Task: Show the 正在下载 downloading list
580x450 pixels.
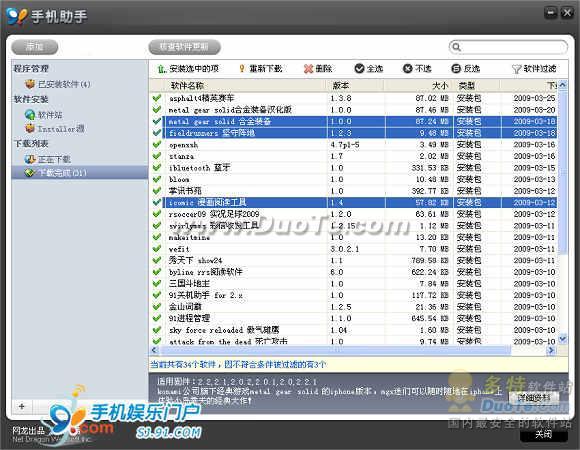Action: [47, 159]
